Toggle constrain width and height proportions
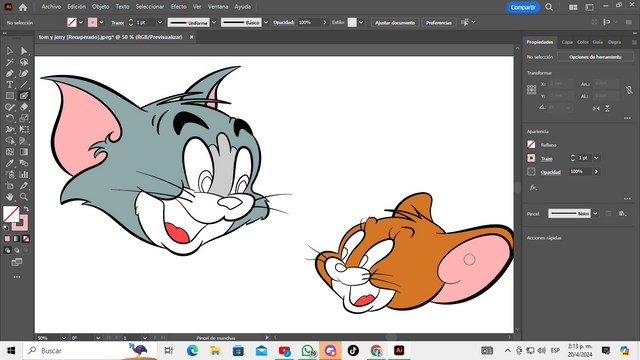640x360 pixels. point(629,90)
